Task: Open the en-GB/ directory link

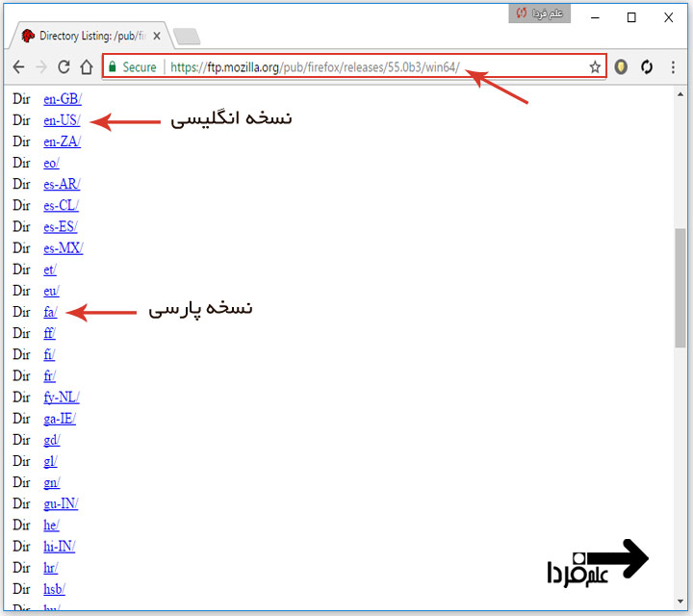Action: [x=63, y=99]
